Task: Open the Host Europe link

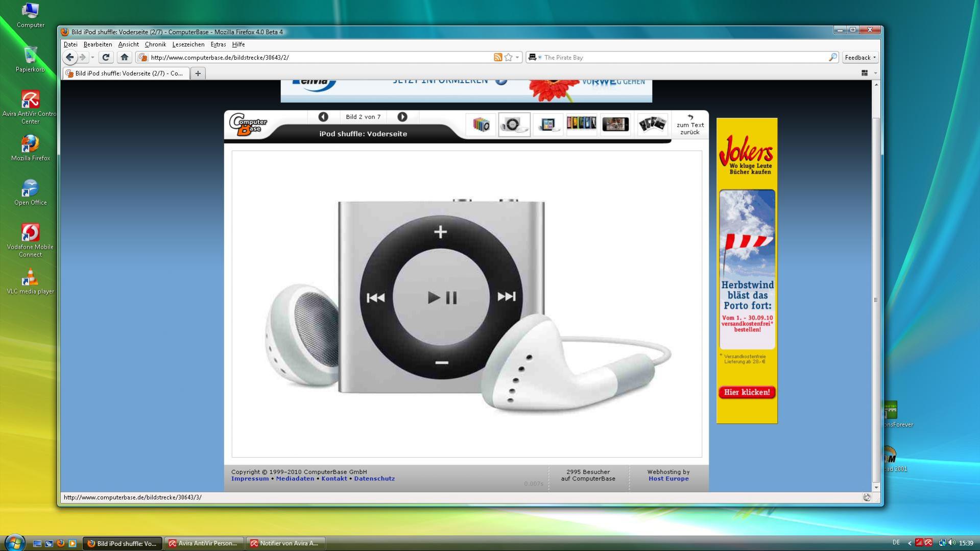Action: click(x=668, y=479)
